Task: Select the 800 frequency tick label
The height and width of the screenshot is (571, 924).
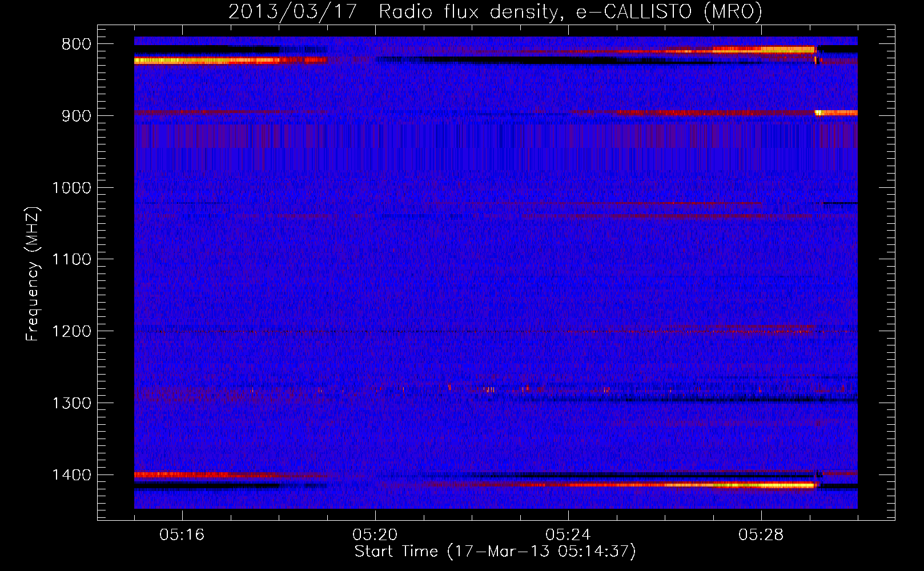Action: tap(77, 45)
